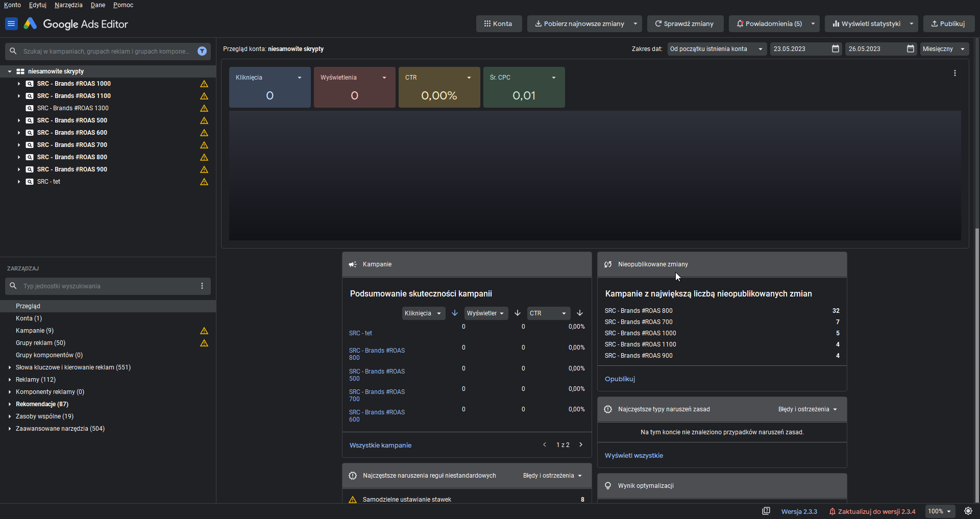Click warning icon for SRC - Brands #ROAS 1300
Viewport: 980px width, 519px height.
tap(204, 108)
